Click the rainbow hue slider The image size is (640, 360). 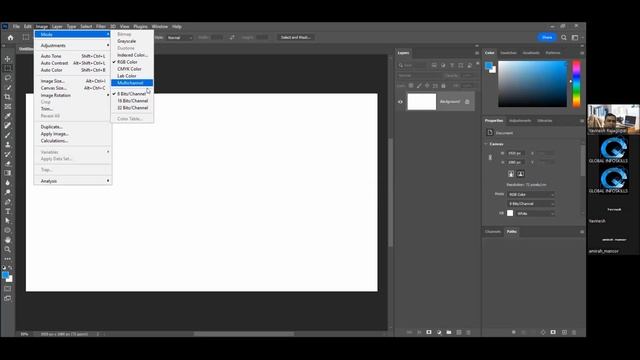click(576, 84)
